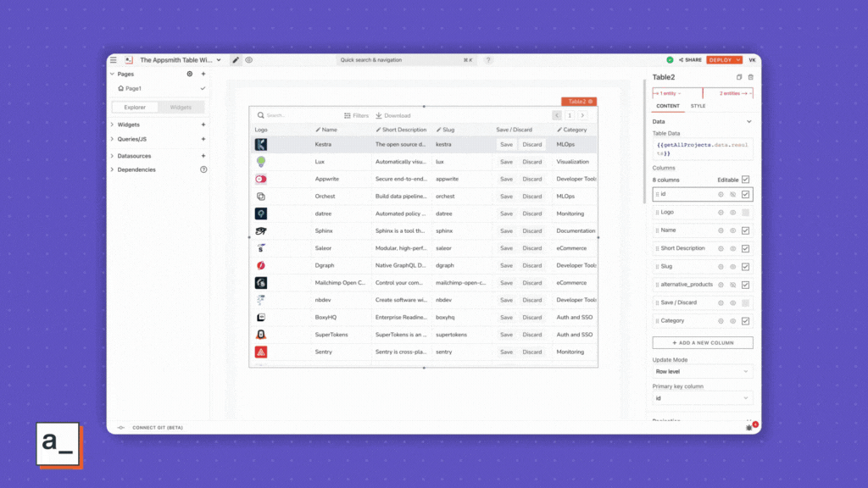The width and height of the screenshot is (868, 488).
Task: Click ADD A NEW COLUMN button
Action: click(703, 343)
